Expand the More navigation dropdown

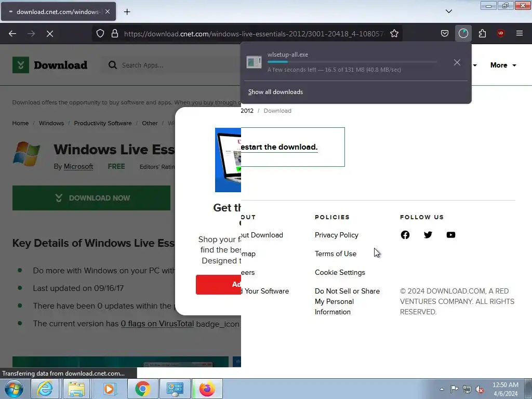click(x=503, y=65)
